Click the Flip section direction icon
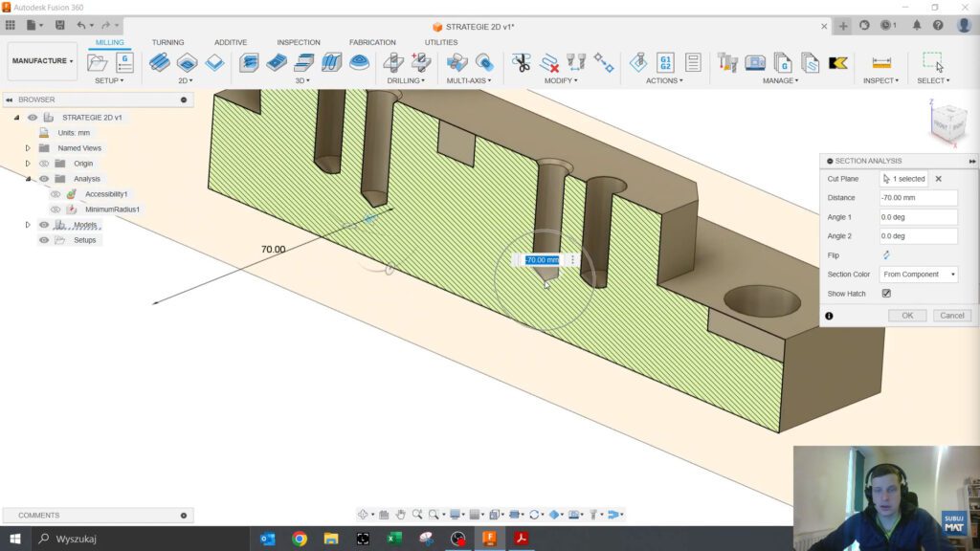Viewport: 980px width, 551px height. [x=886, y=255]
